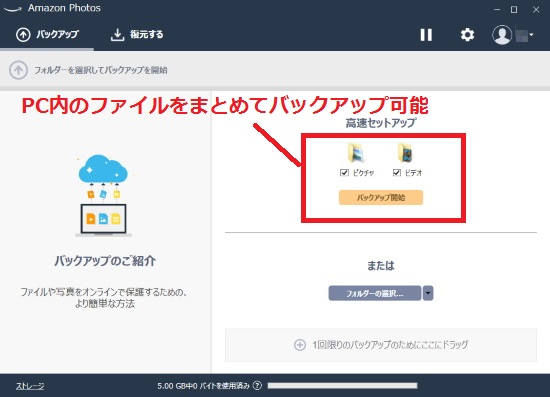Screen dimensions: 550x397
Task: Click the plus icon in drag area
Action: (300, 345)
